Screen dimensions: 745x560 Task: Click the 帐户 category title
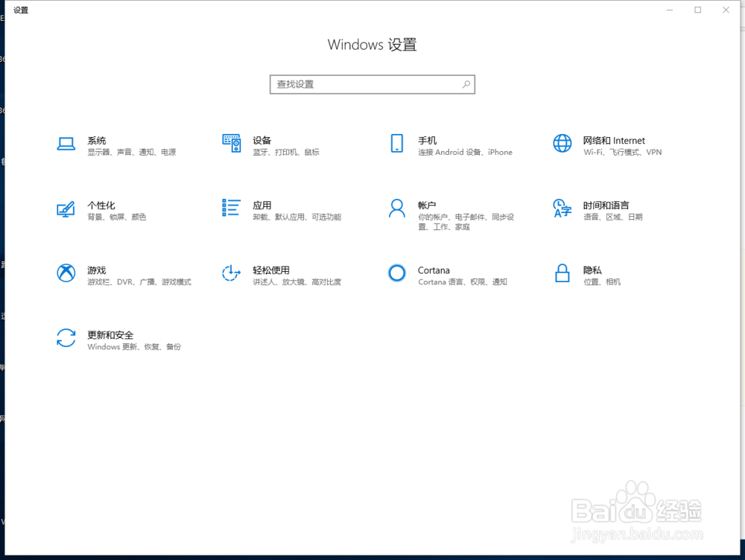427,206
